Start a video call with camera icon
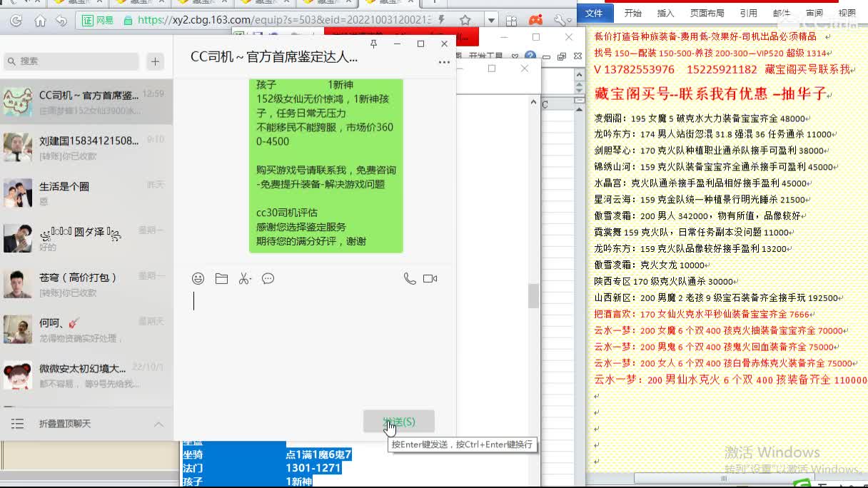Screen dimensions: 868x488 (430, 279)
